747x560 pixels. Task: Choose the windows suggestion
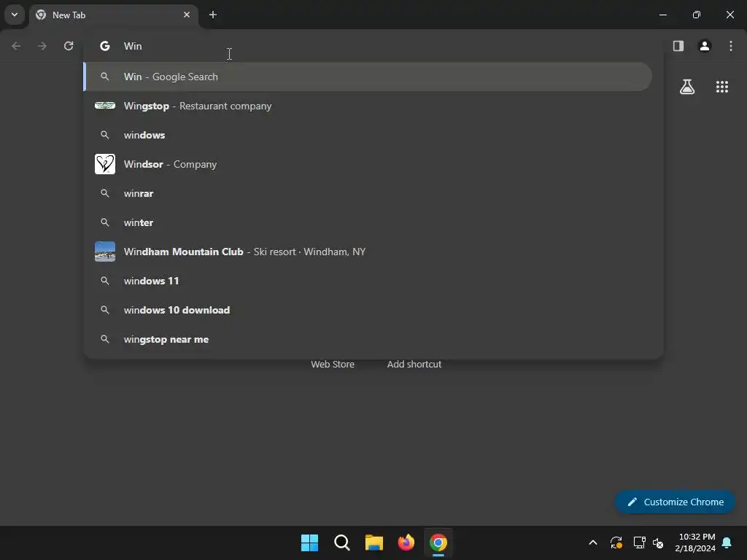[x=368, y=135]
